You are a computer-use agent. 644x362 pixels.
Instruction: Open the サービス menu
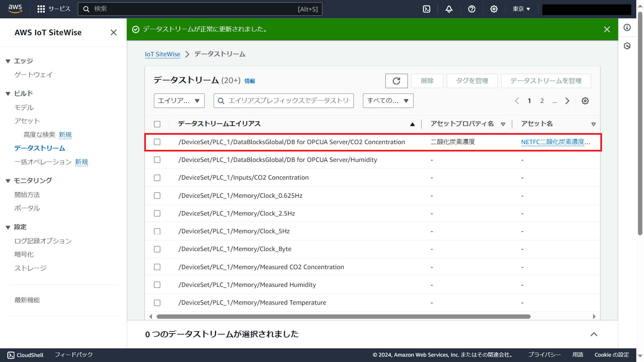pyautogui.click(x=54, y=9)
